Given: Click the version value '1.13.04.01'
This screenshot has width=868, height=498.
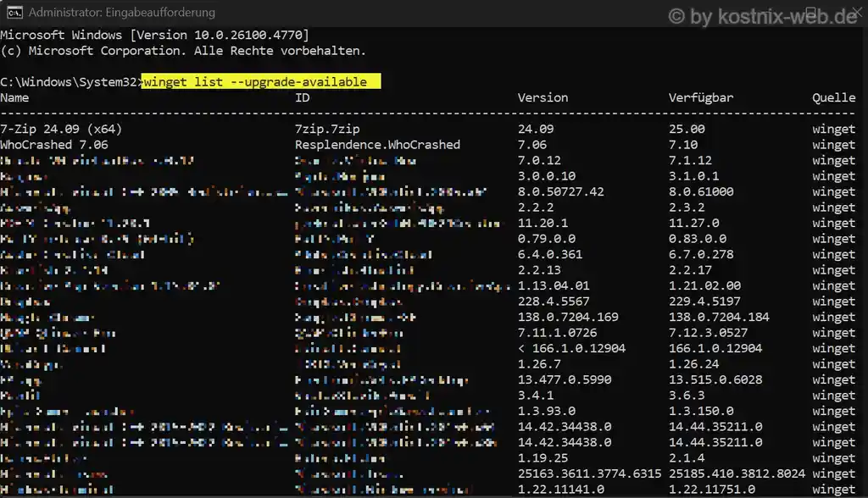Looking at the screenshot, I should pos(554,285).
